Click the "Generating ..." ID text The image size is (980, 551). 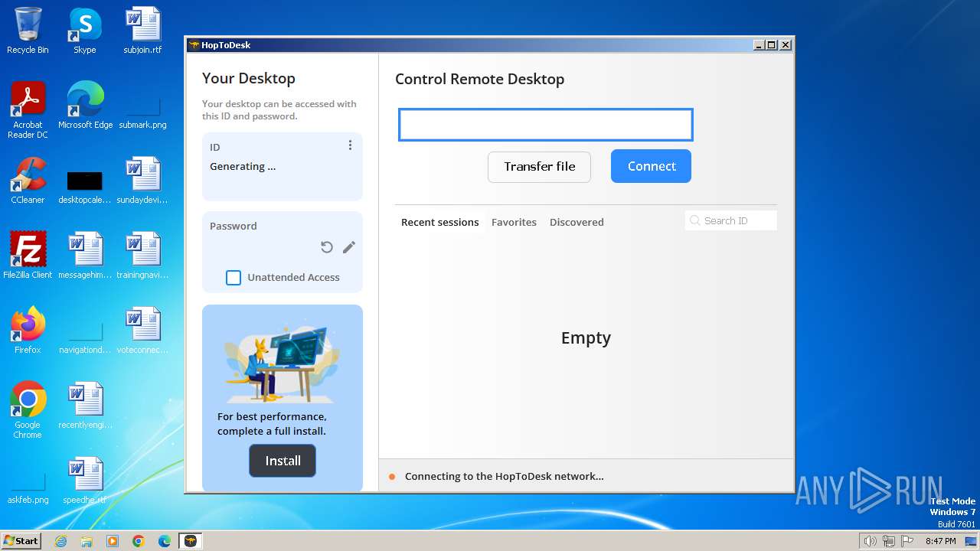coord(243,166)
